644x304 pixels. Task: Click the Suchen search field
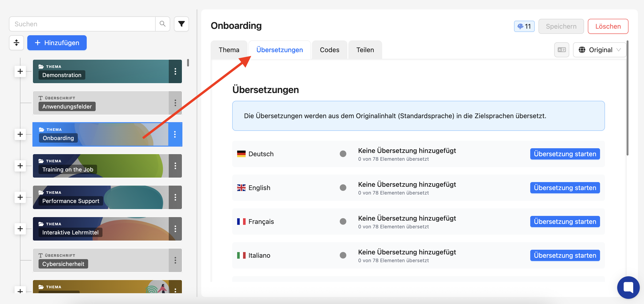[x=82, y=24]
